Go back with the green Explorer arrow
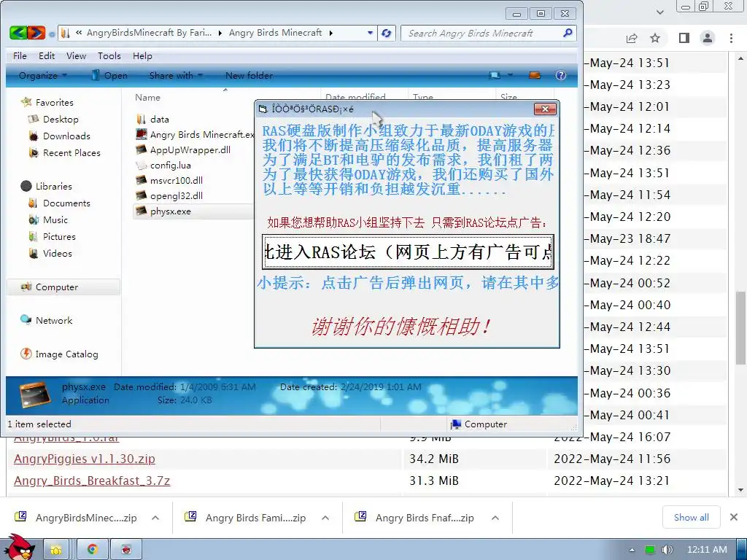The image size is (747, 560). coord(18,33)
